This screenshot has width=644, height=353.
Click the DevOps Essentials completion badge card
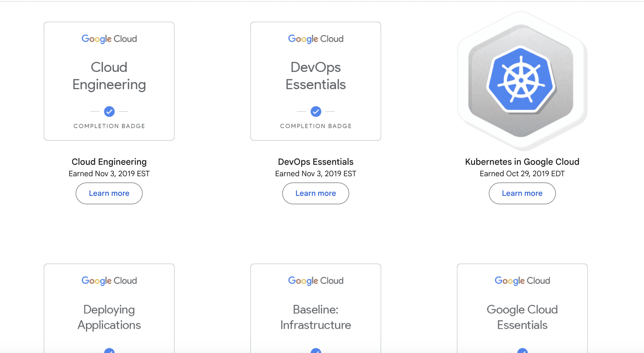tap(315, 81)
